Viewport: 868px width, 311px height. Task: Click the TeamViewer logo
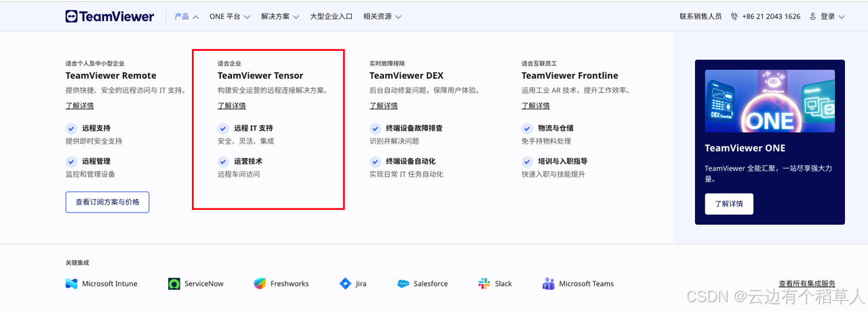(x=110, y=16)
